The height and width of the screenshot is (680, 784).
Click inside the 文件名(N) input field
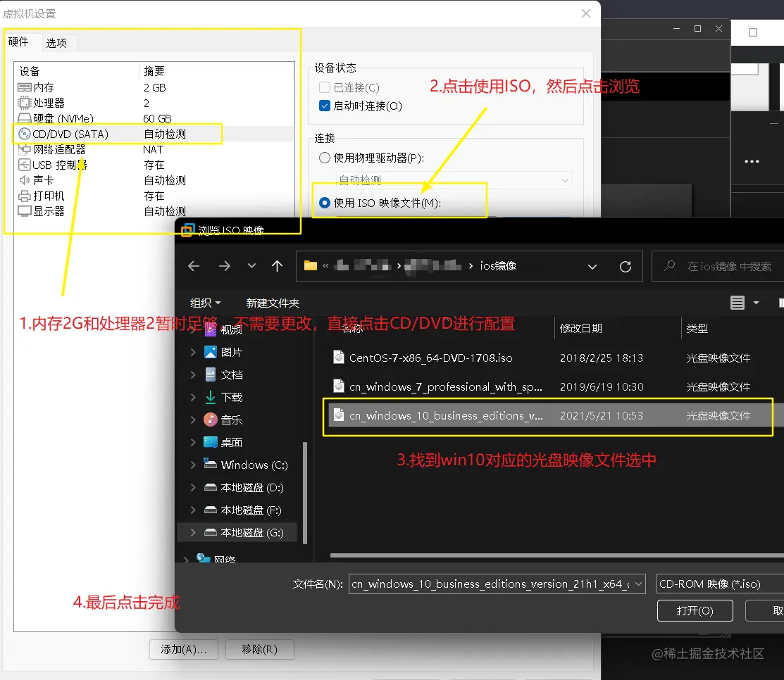click(493, 584)
